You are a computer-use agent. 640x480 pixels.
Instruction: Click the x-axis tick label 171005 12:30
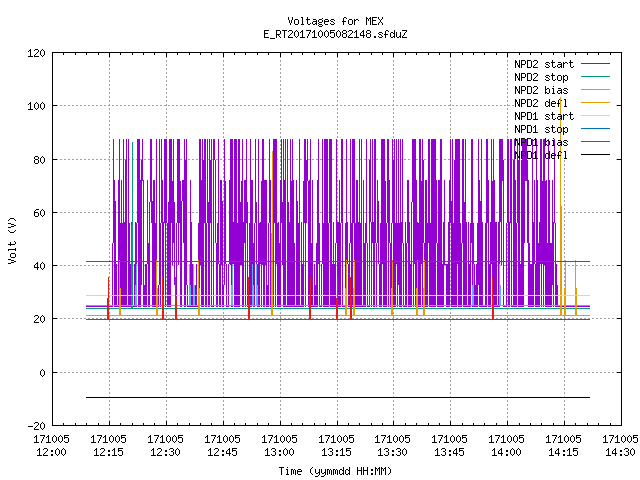coord(165,446)
